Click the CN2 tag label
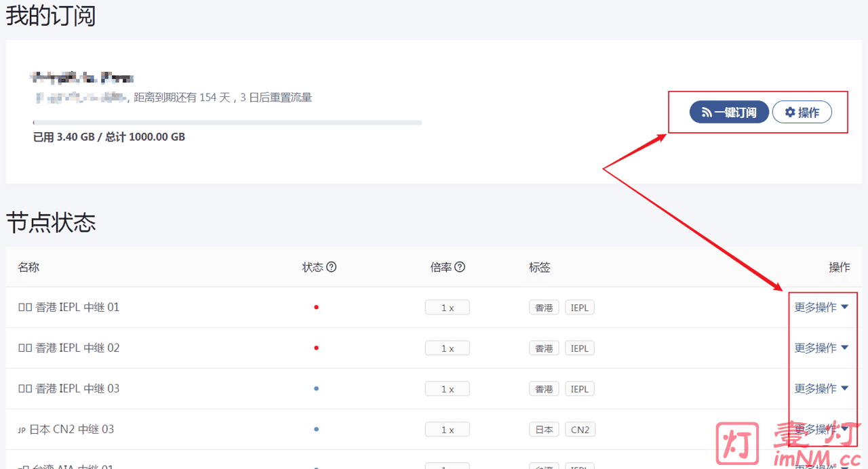This screenshot has height=469, width=868. click(580, 430)
